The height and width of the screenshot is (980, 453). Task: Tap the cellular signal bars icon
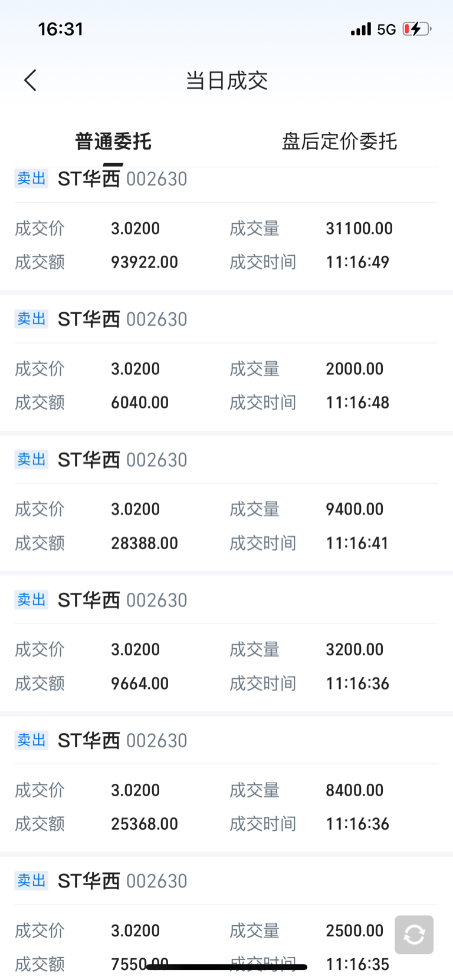[x=360, y=29]
